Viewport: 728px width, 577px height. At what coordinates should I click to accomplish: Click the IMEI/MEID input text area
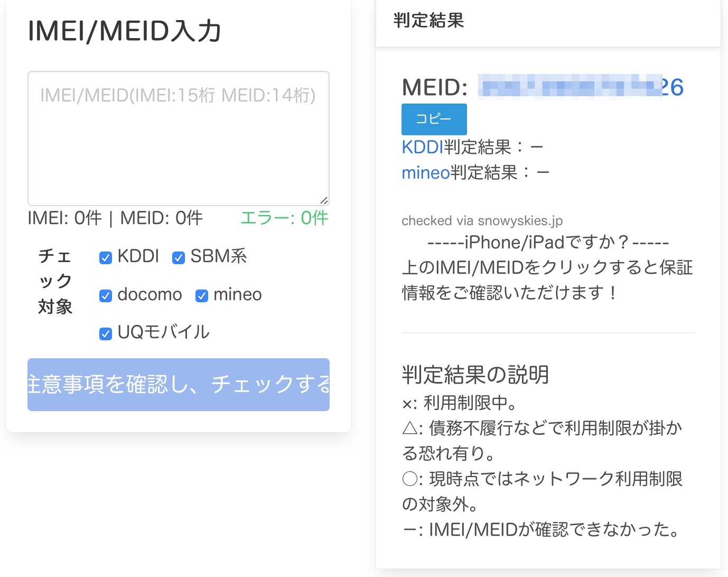tap(178, 138)
